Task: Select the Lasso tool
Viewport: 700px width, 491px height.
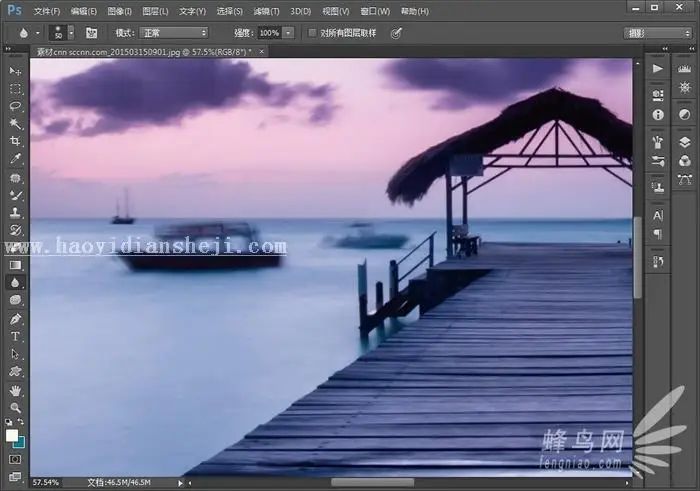Action: tap(15, 106)
